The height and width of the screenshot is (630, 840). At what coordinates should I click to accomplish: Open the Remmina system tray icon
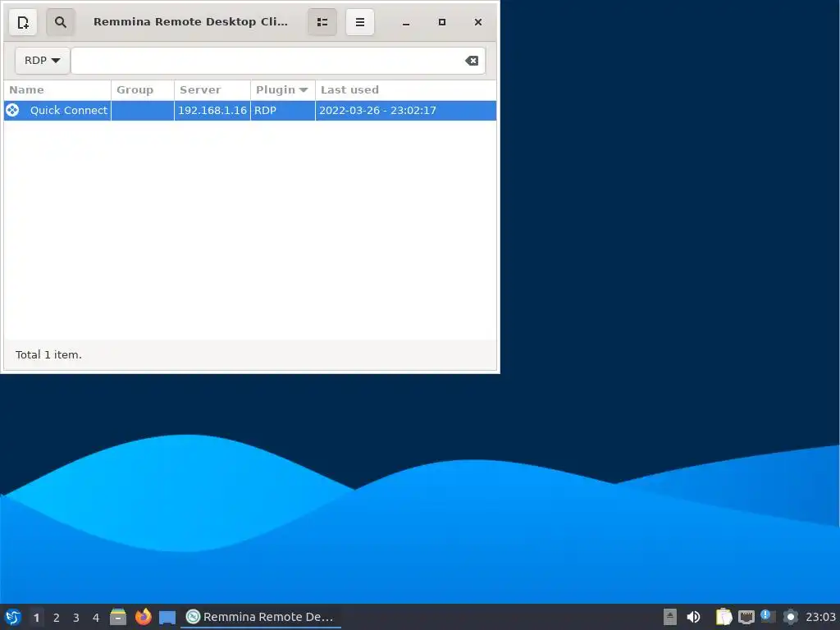pyautogui.click(x=791, y=617)
